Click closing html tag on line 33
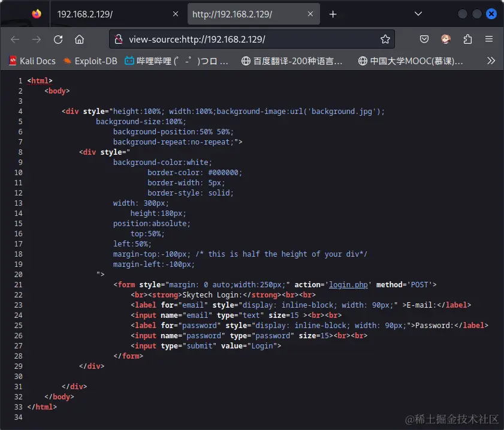Viewport: 504px width, 430px height. click(42, 407)
